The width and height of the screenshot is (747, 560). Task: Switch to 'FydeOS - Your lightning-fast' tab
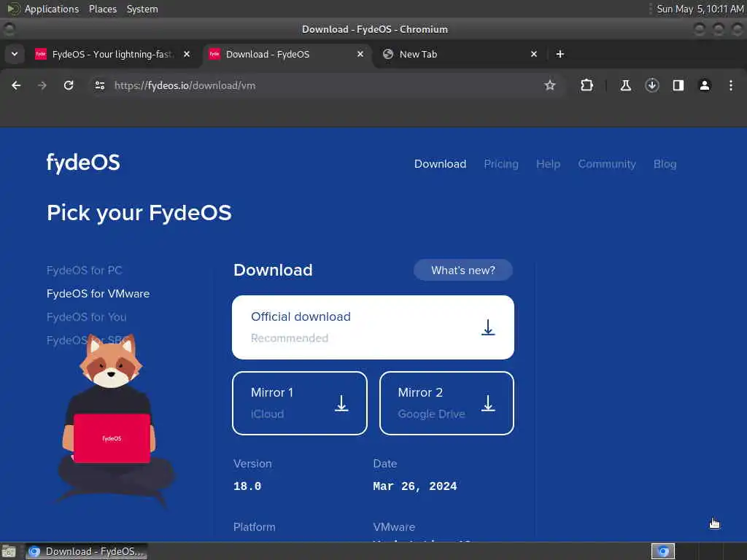(x=112, y=54)
